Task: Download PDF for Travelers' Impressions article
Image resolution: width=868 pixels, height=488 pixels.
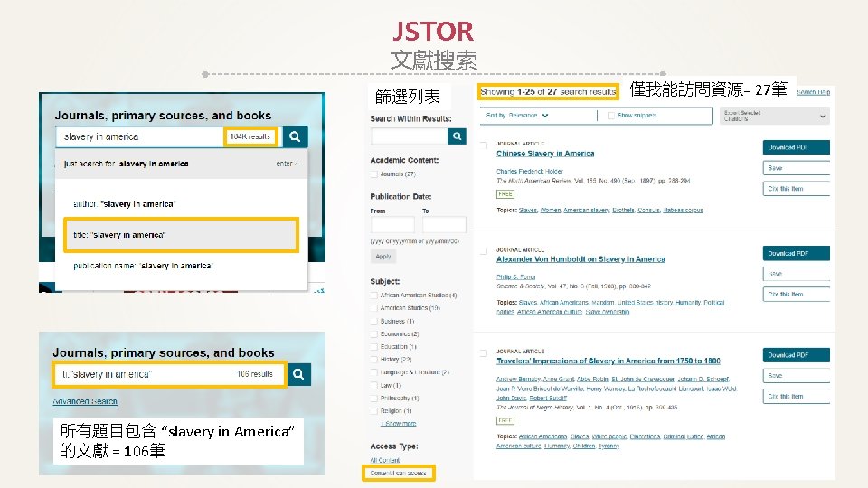Action: [796, 355]
